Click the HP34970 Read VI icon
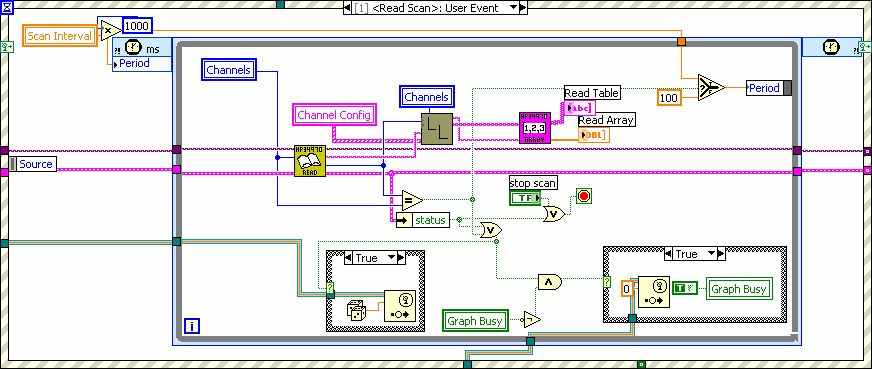This screenshot has width=872, height=369. [x=309, y=161]
